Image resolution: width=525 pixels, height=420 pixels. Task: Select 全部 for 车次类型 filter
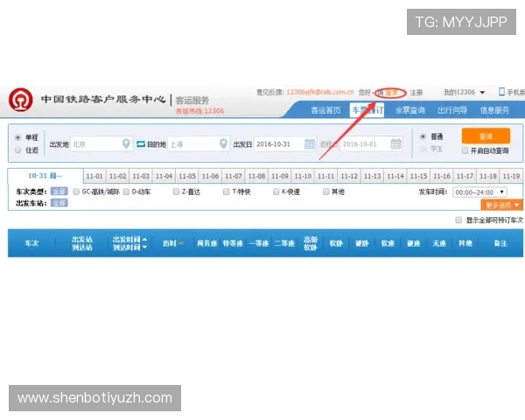[59, 192]
